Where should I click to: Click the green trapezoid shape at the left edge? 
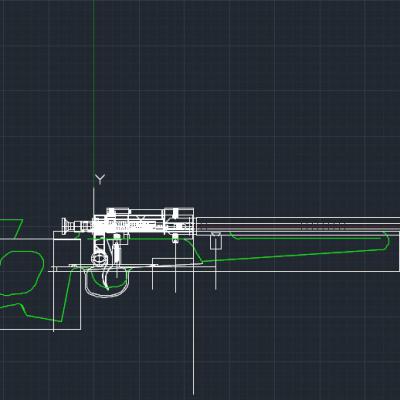tap(10, 229)
